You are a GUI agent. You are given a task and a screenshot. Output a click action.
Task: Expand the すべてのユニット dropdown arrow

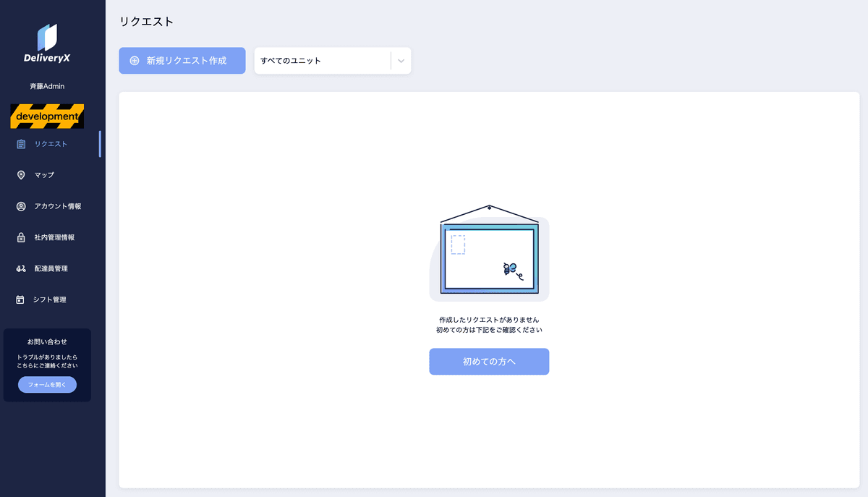pos(401,61)
